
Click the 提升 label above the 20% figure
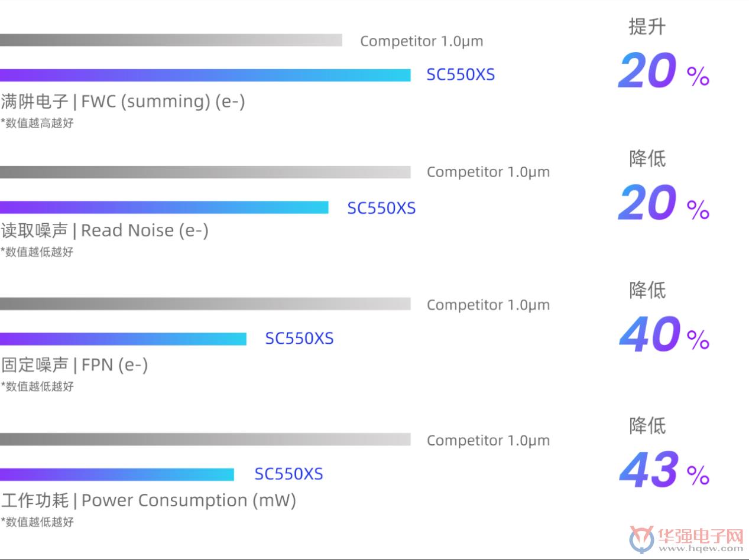coord(647,27)
